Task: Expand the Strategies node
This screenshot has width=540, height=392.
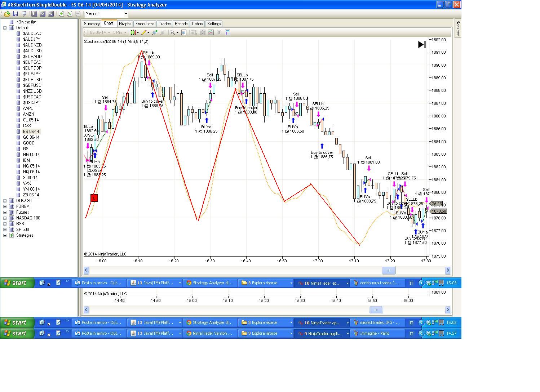Action: tap(5, 235)
